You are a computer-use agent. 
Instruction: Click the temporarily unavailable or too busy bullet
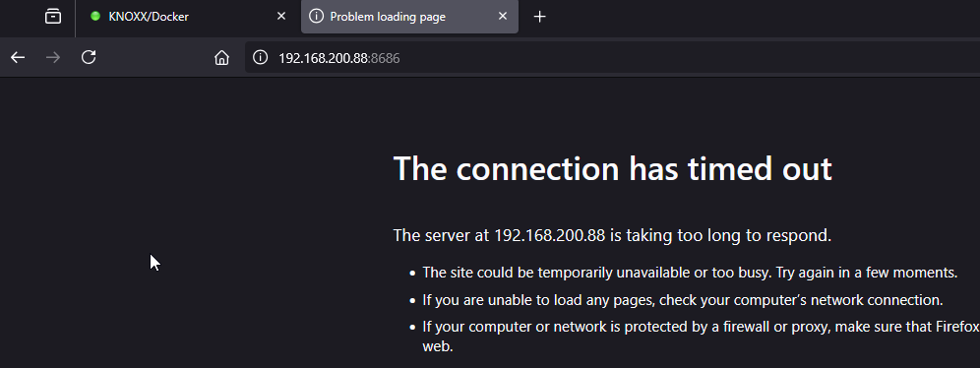coord(690,273)
